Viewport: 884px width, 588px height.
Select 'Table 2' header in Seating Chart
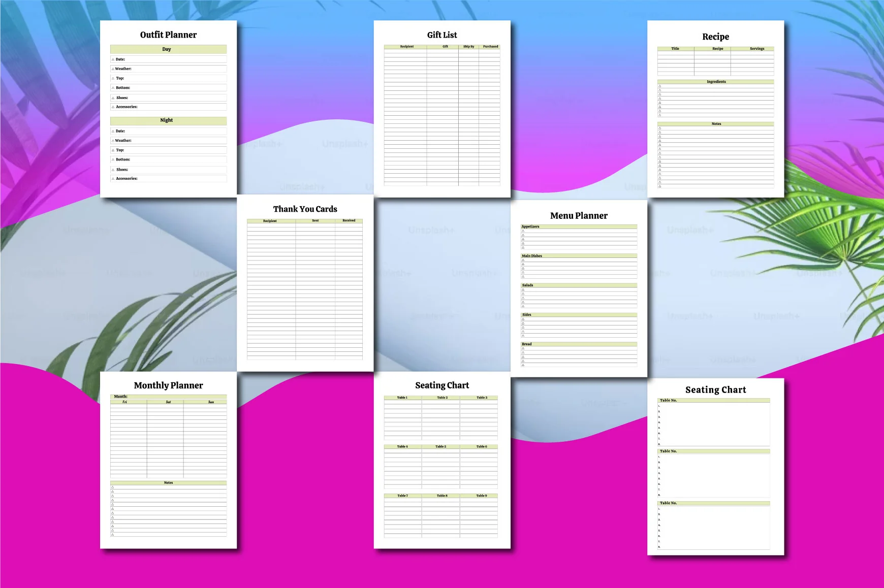441,398
